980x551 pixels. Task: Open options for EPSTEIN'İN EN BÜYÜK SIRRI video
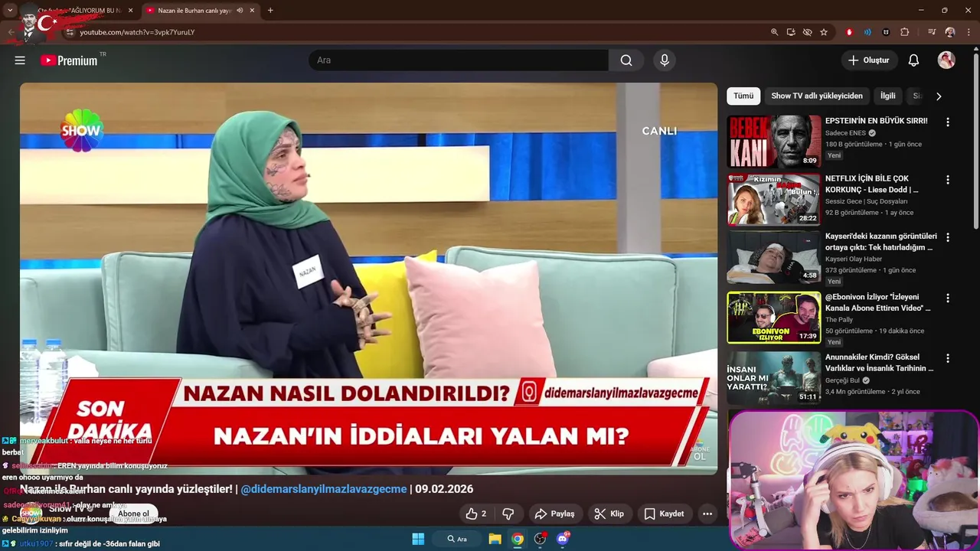coord(948,122)
